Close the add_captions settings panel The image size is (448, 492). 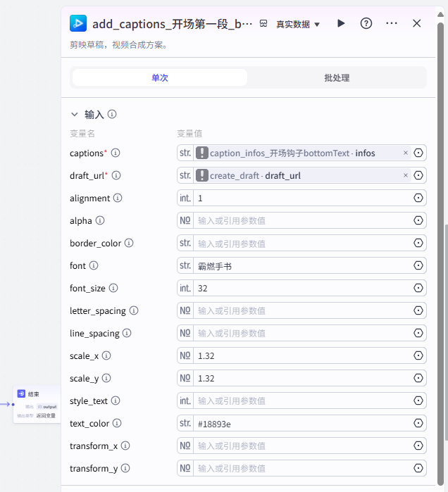[x=416, y=23]
